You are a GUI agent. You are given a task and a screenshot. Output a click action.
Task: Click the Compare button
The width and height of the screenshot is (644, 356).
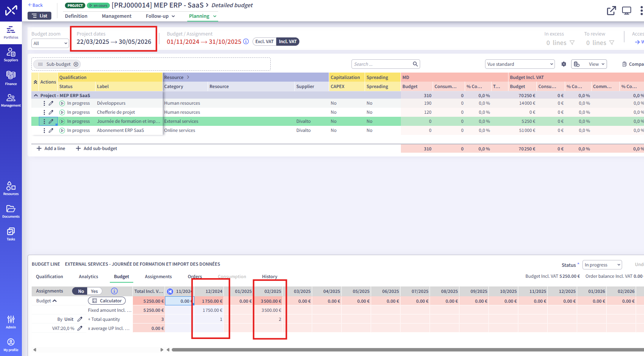pos(633,64)
